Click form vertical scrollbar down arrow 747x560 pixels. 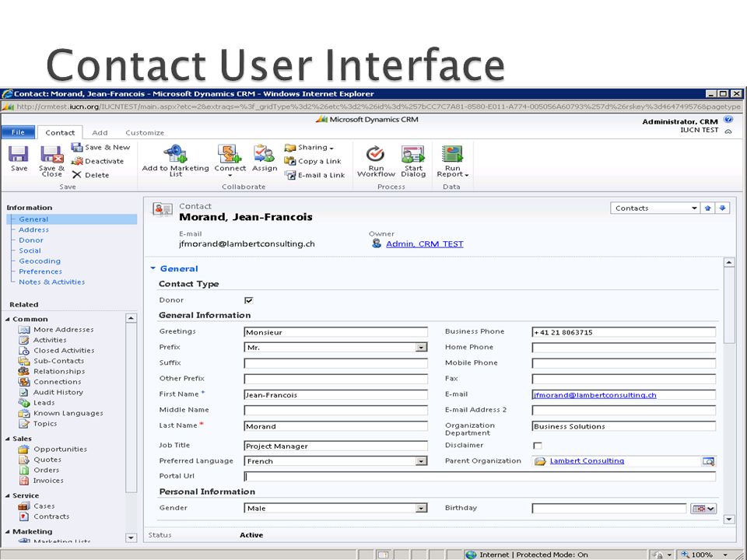(729, 519)
